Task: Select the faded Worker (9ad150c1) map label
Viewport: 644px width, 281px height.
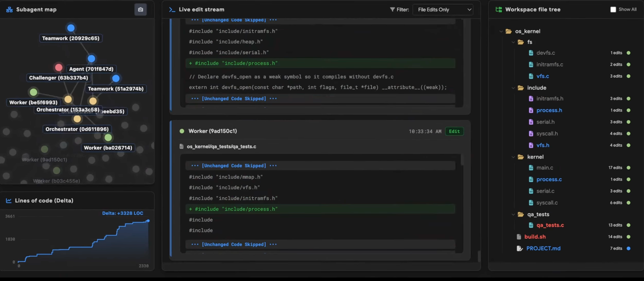Action: (x=44, y=160)
